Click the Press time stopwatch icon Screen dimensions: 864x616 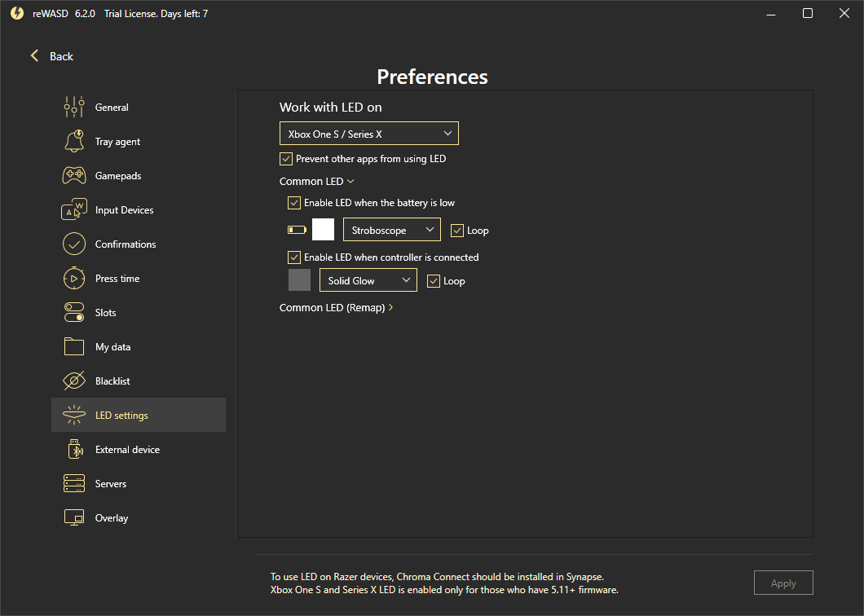(74, 278)
